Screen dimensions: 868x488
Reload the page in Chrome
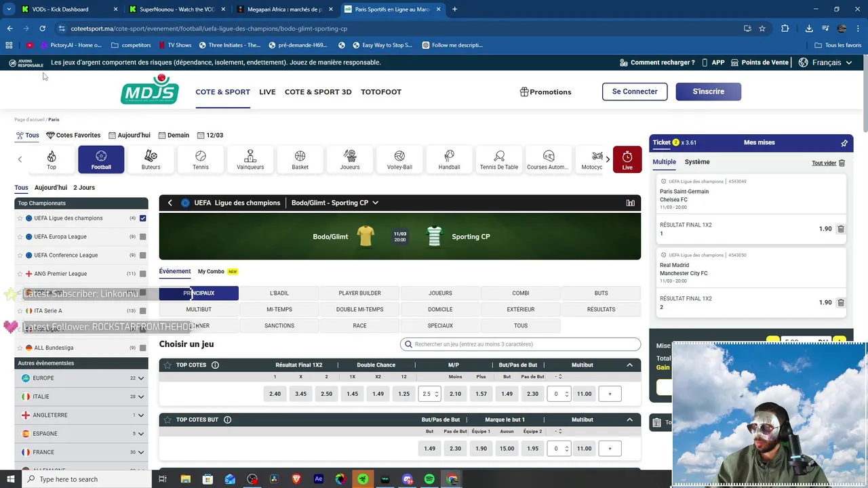[x=42, y=28]
